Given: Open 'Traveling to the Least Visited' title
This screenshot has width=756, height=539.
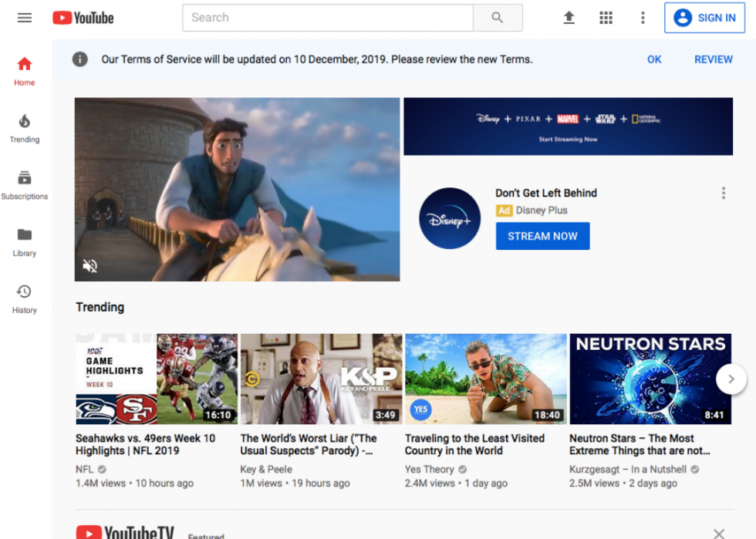Looking at the screenshot, I should coord(475,444).
